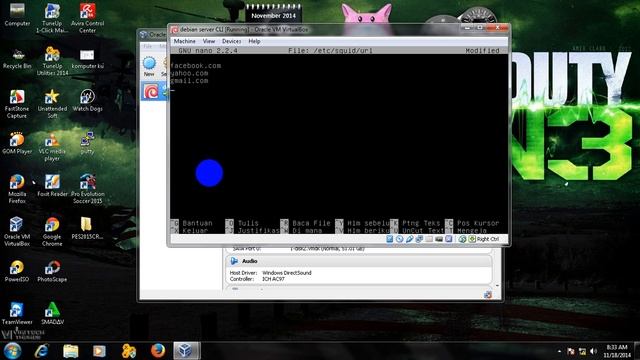This screenshot has width=640, height=360.
Task: Open Foxit Reader desktop icon
Action: (52, 186)
